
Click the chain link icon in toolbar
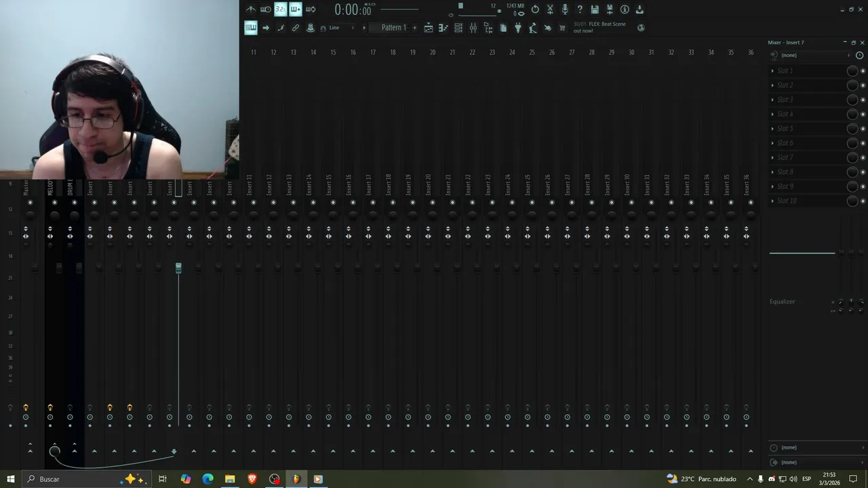point(296,28)
